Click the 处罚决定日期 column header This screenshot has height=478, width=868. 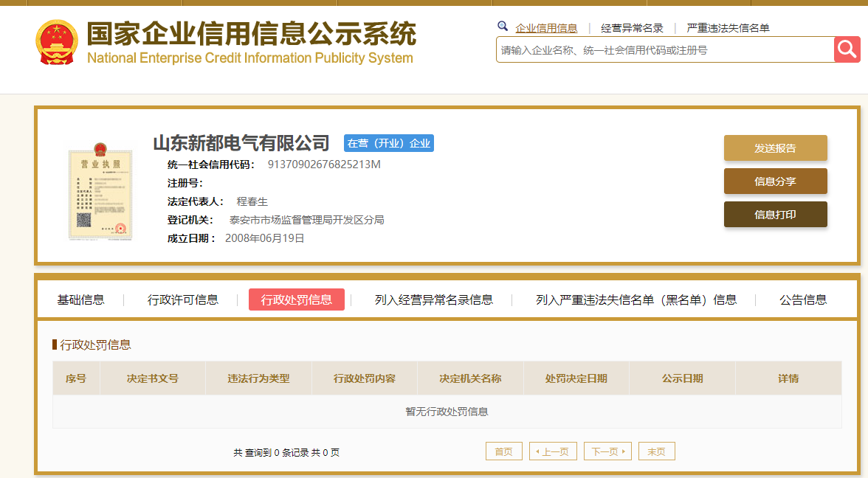(576, 378)
